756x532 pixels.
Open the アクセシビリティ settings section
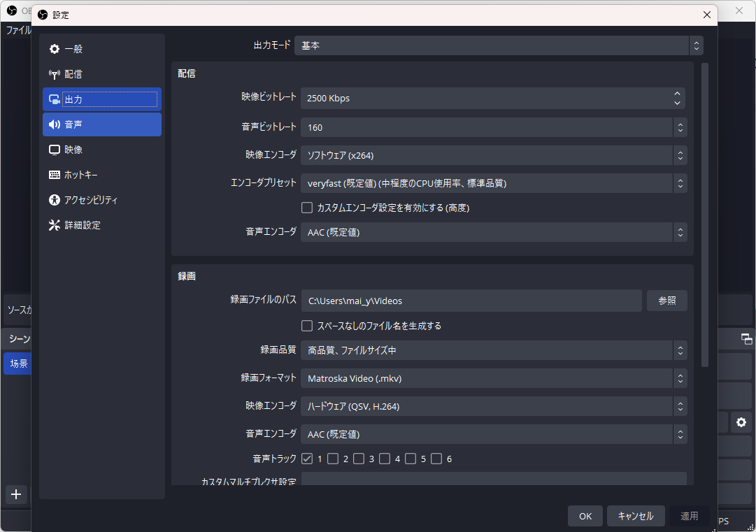click(x=84, y=199)
